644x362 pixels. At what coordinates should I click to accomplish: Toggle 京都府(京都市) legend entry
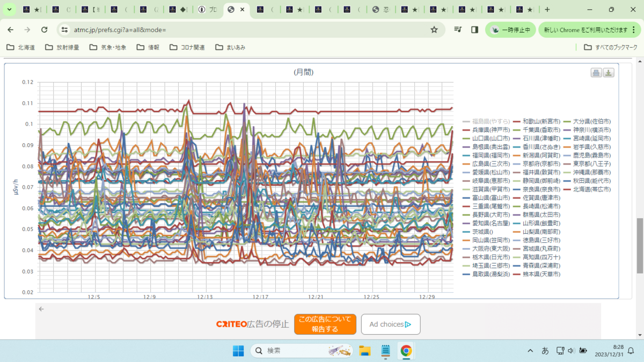coord(536,164)
